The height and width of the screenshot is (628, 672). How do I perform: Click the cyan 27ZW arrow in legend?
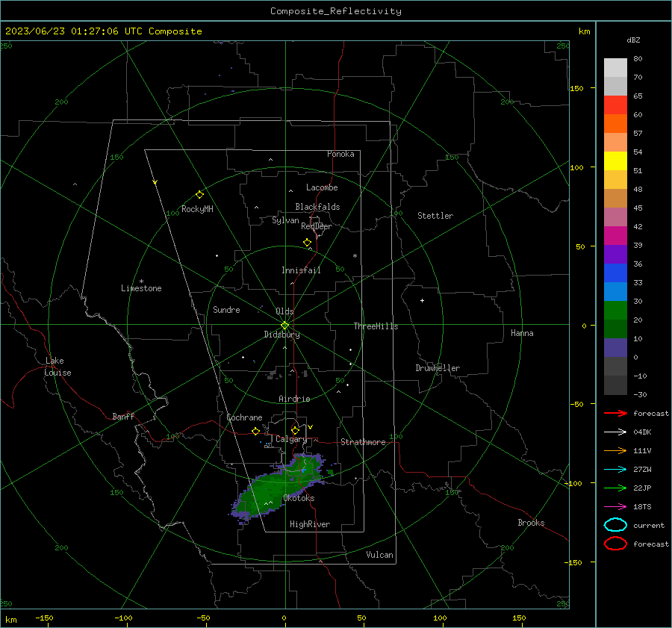(615, 469)
